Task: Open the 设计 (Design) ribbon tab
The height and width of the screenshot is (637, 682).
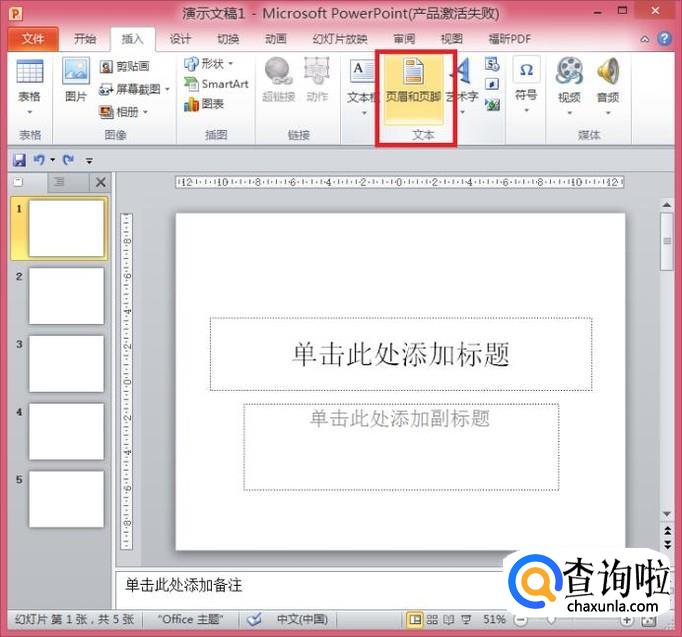Action: (180, 39)
